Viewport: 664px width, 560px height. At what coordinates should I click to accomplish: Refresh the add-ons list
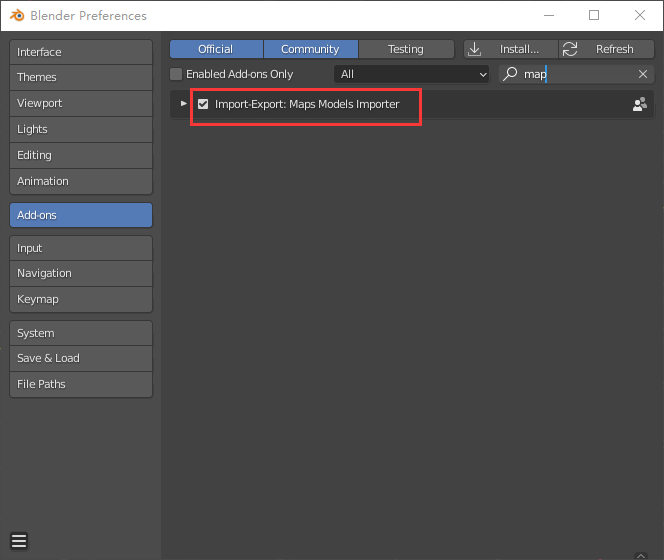[x=606, y=49]
